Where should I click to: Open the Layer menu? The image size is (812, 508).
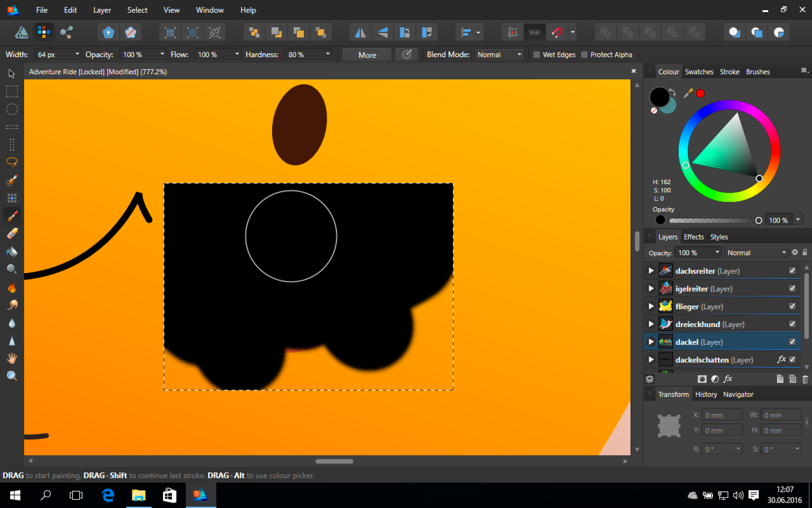click(102, 10)
